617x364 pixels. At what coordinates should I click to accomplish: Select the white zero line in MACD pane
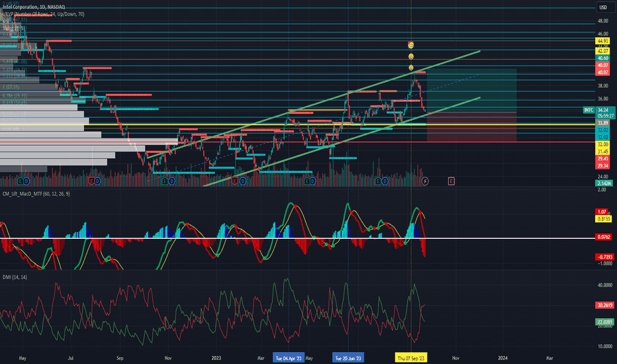click(297, 238)
